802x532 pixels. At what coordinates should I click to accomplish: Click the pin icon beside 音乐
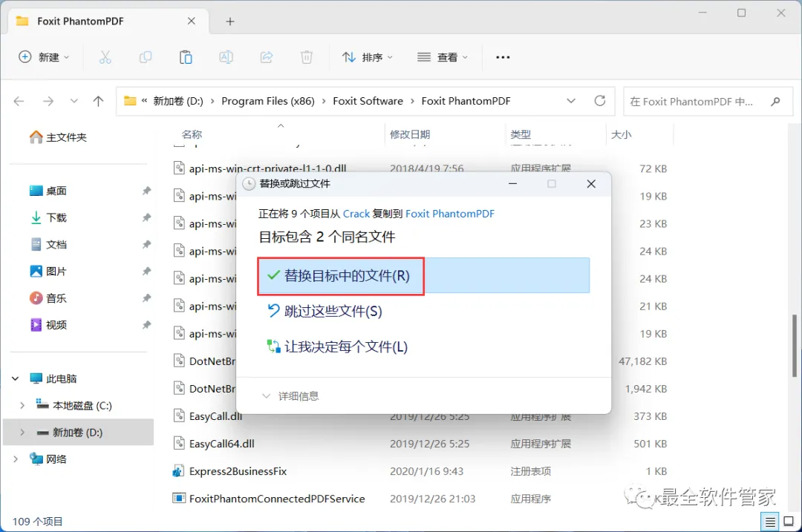coord(147,298)
